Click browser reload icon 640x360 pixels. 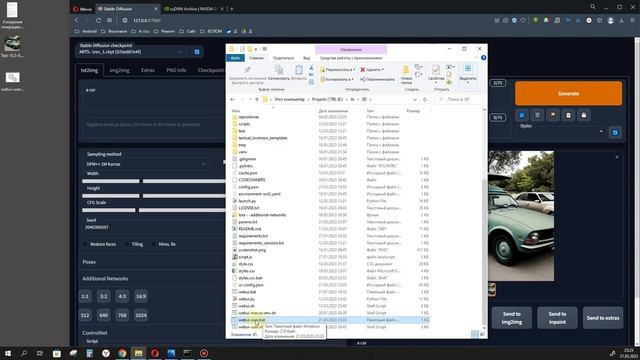pos(98,20)
